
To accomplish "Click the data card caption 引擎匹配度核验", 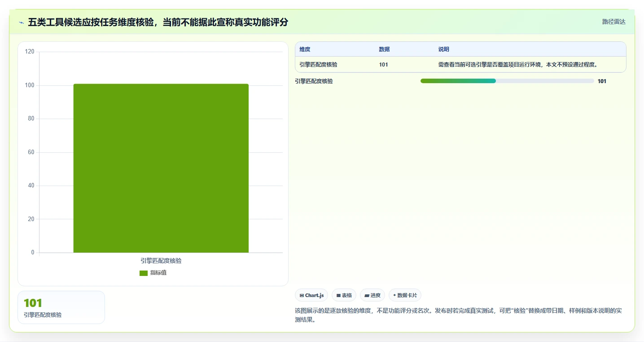I will tap(43, 315).
